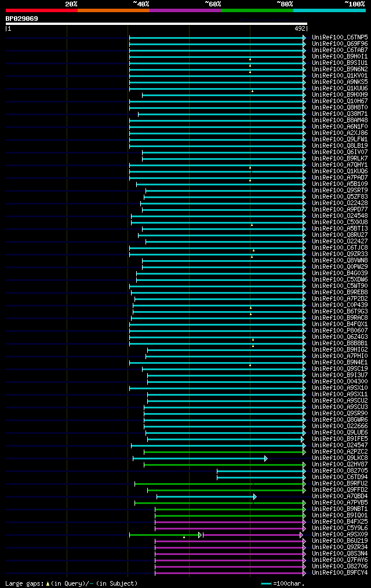Select the UniRef100_A2PZC2 label
This screenshot has height=588, width=371.
click(x=340, y=452)
